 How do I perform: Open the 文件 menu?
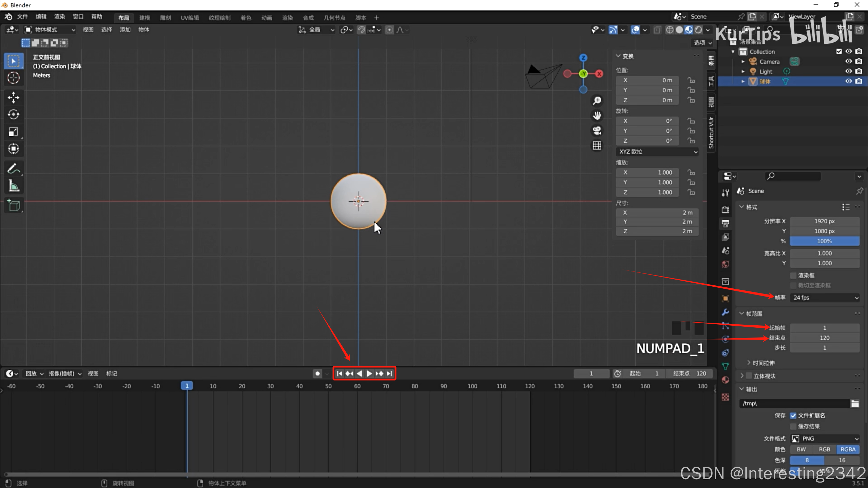tap(22, 17)
